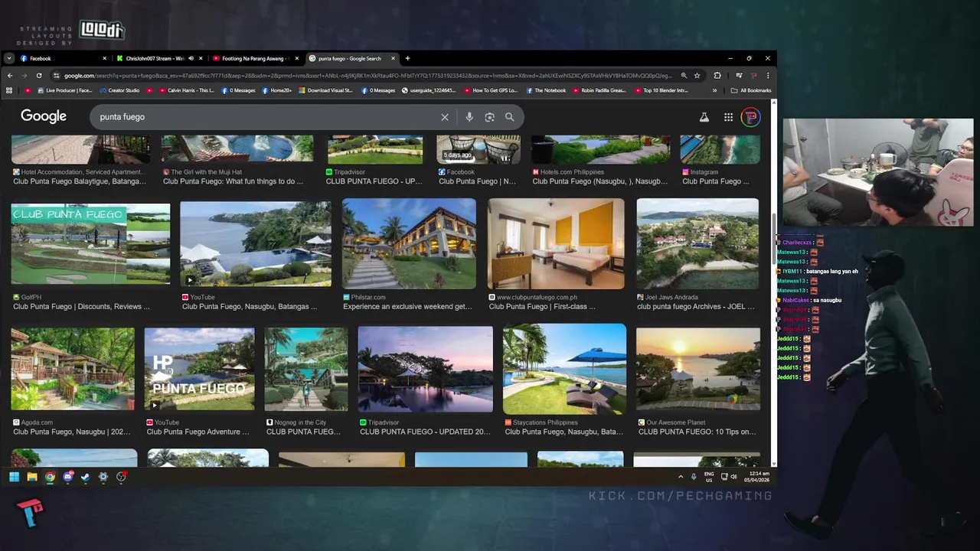Open a new browser tab with plus button
The image size is (980, 551).
click(x=407, y=58)
